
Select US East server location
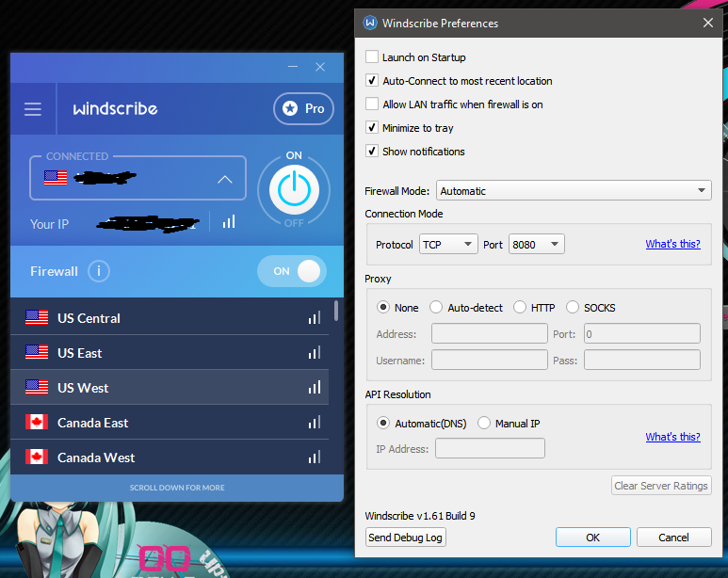(x=170, y=352)
